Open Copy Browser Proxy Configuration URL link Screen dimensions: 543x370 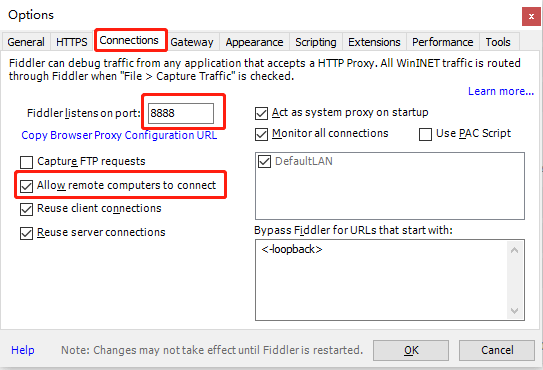pyautogui.click(x=119, y=135)
